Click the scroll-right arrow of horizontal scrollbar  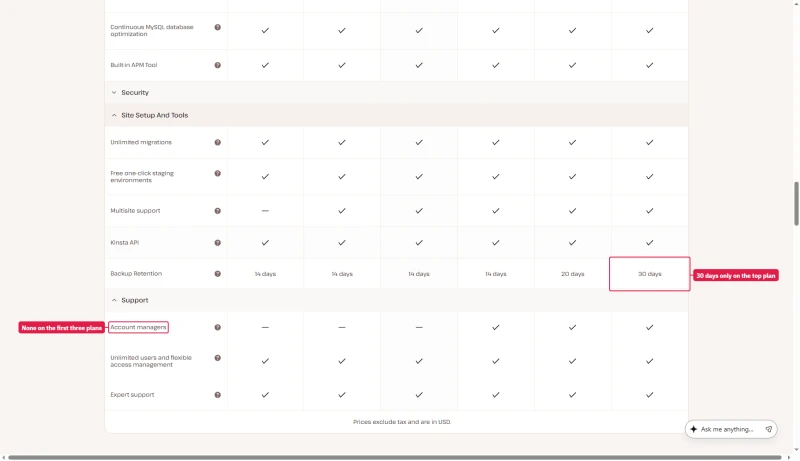[789, 457]
